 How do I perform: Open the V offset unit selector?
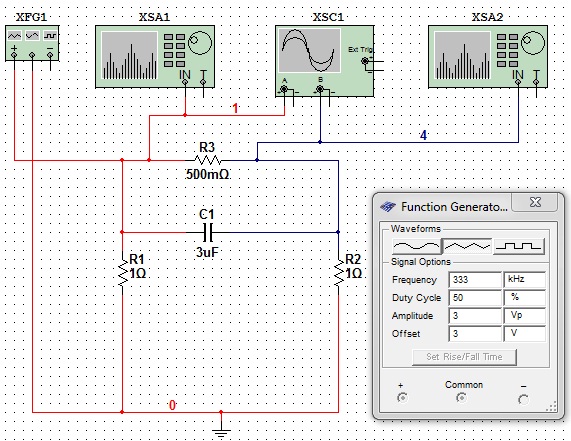[524, 334]
